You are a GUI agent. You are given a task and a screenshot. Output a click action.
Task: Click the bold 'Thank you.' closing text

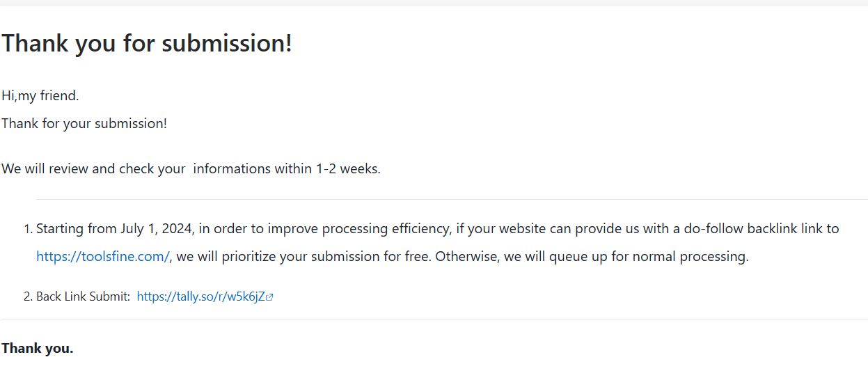(x=38, y=348)
